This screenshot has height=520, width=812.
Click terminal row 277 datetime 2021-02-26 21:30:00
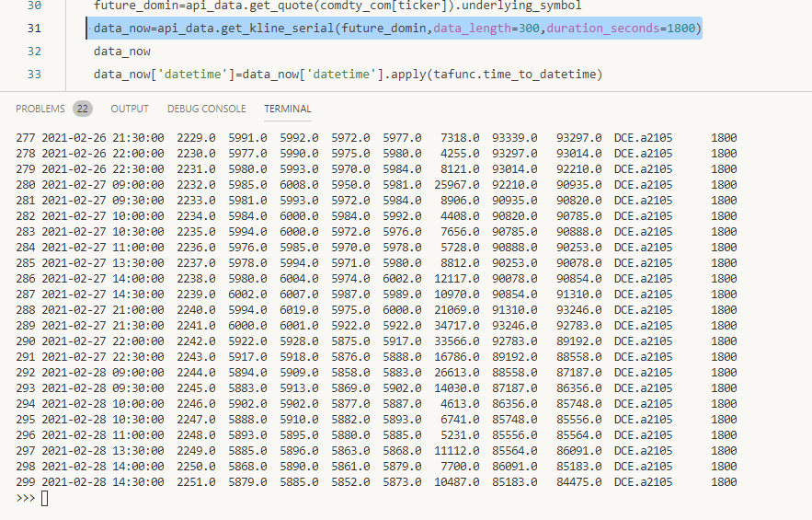(103, 138)
